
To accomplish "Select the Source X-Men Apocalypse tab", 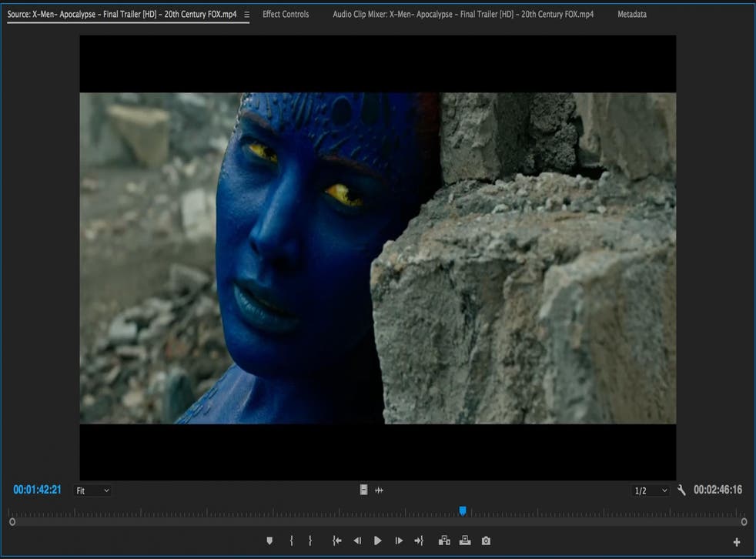I will [122, 15].
